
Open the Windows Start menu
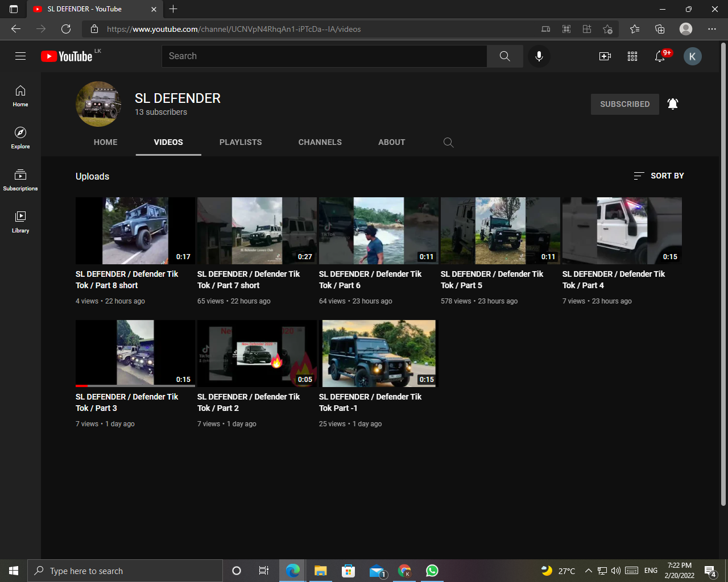pos(14,571)
